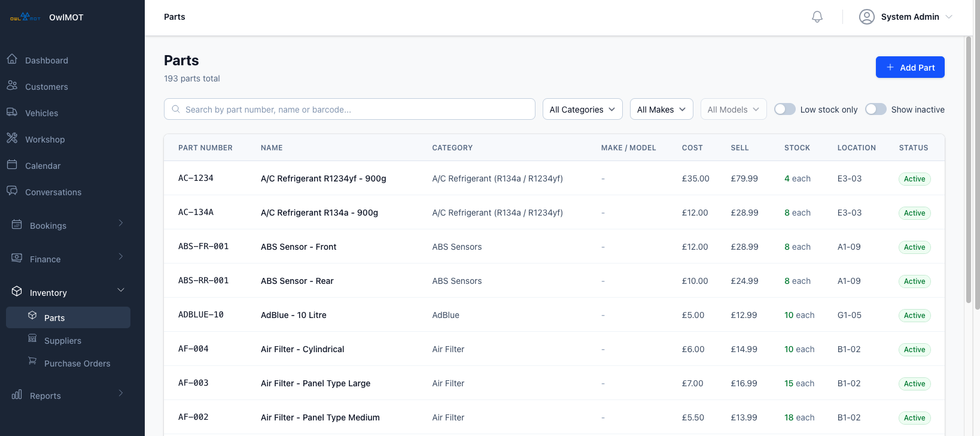
Task: Click the System Admin user avatar icon
Action: [866, 17]
